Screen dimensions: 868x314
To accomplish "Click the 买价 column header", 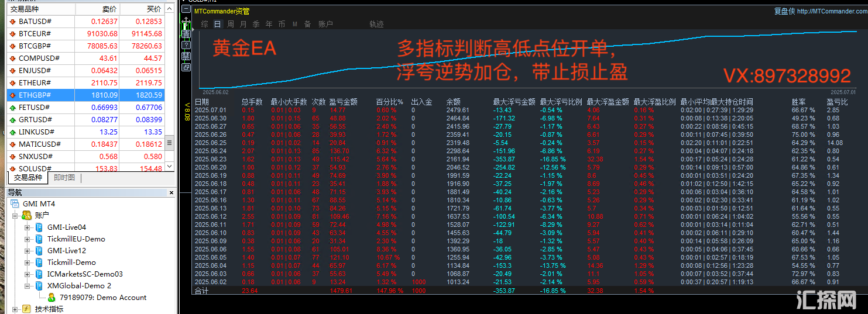I will tap(142, 9).
